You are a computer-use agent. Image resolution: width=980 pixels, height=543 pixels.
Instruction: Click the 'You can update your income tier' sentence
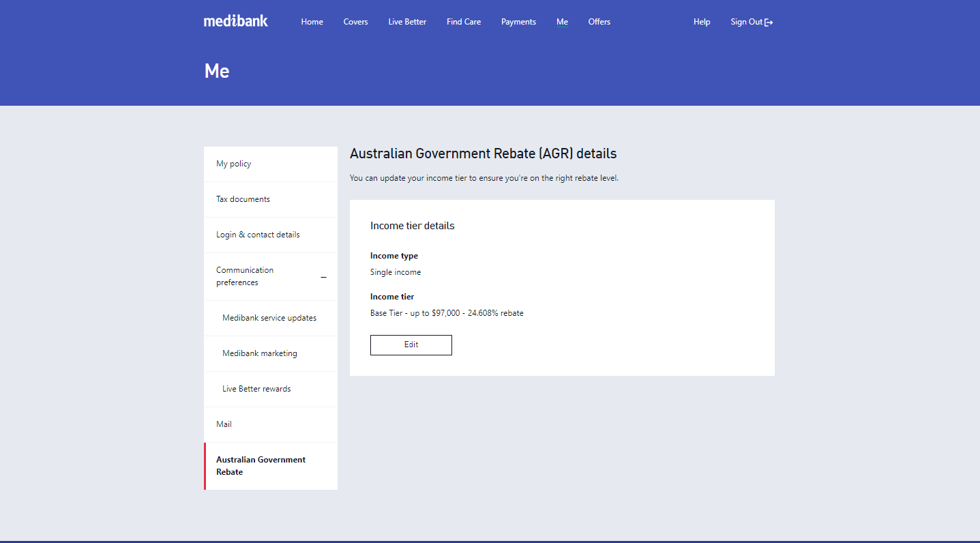484,178
